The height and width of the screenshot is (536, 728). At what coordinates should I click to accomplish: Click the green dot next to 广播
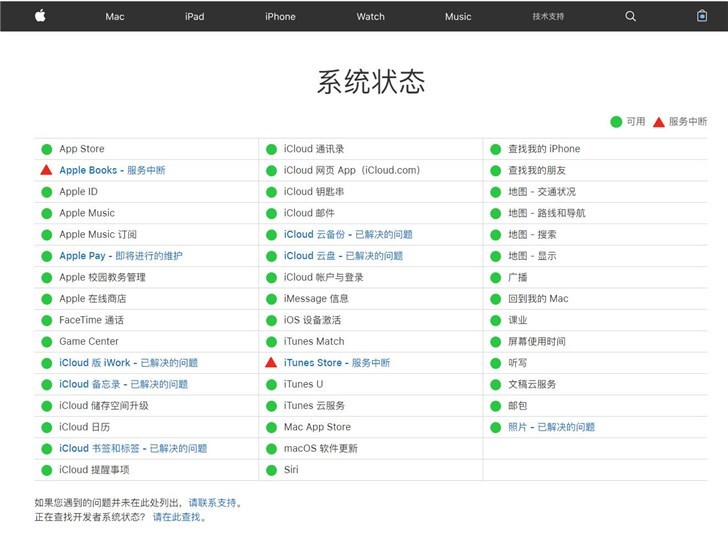495,278
